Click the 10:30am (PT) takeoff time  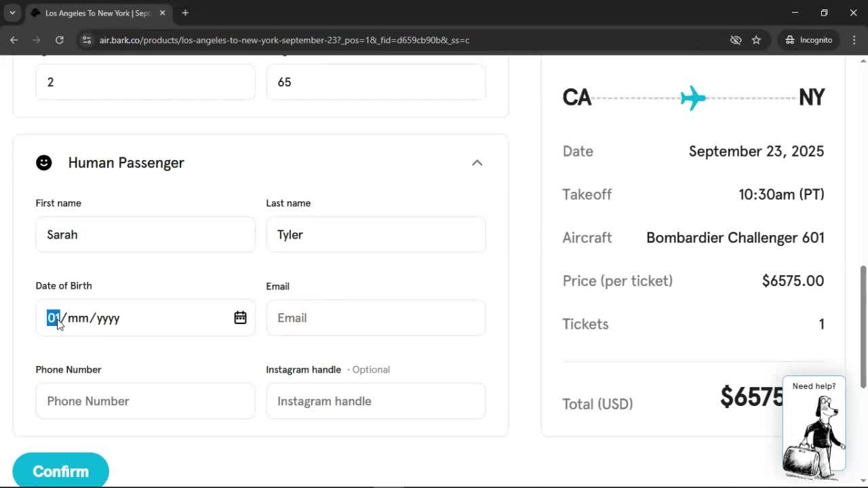781,195
